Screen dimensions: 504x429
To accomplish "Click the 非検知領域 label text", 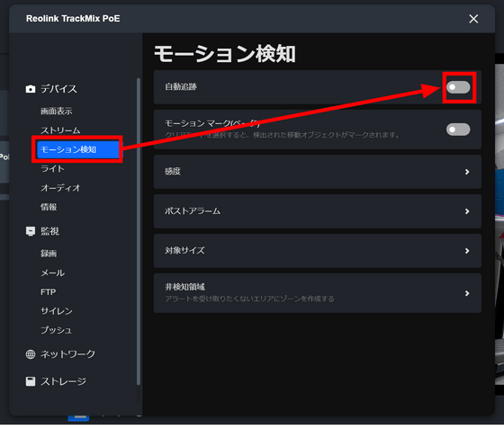I will (184, 287).
